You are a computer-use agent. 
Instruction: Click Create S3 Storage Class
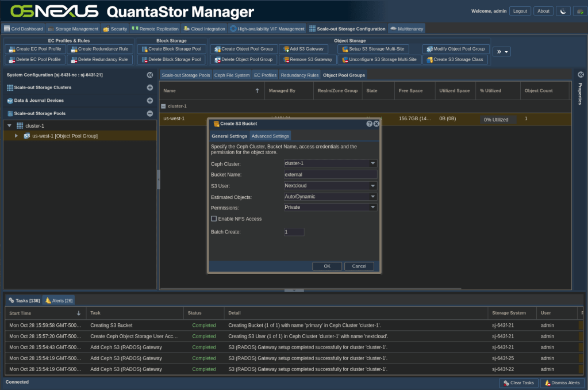click(x=456, y=59)
